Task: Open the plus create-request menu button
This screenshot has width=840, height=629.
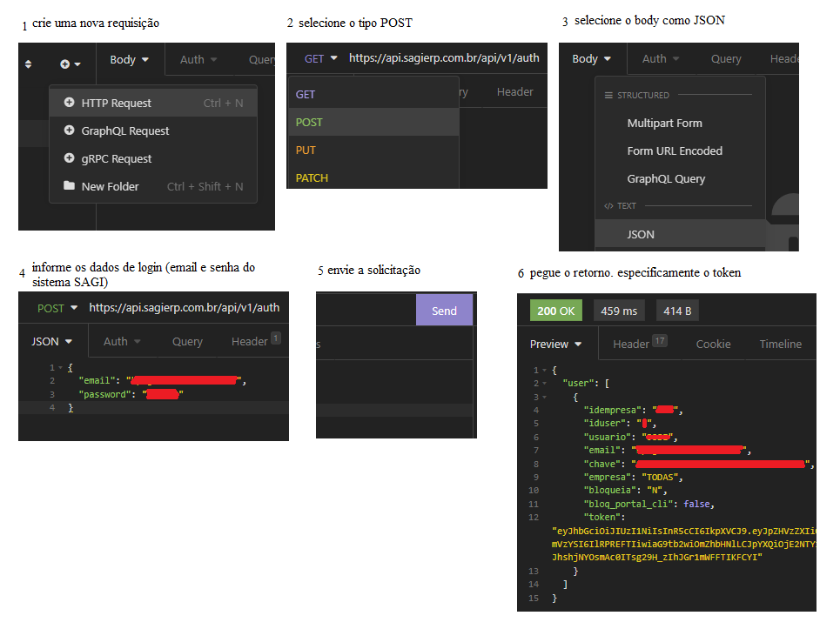Action: (70, 64)
